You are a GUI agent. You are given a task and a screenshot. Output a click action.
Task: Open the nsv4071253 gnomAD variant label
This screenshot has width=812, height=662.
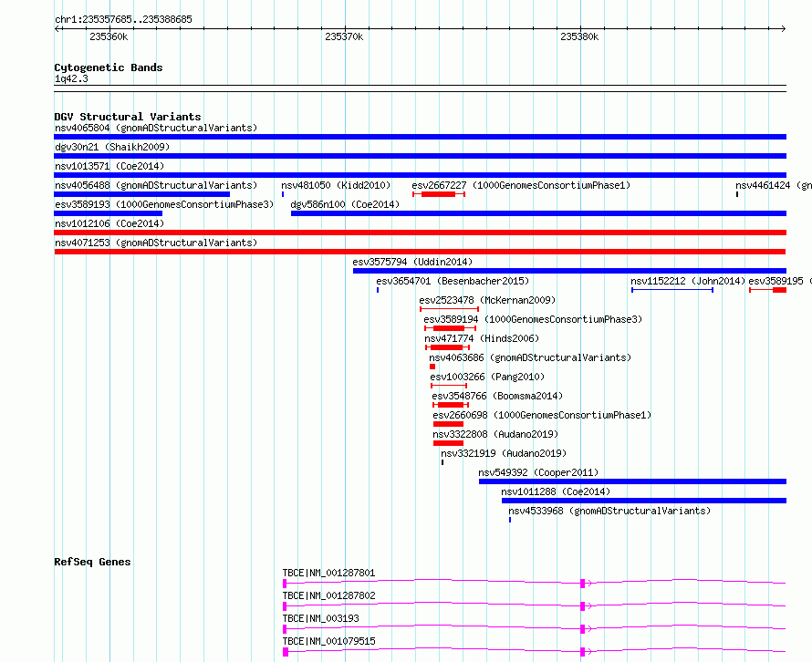point(156,243)
